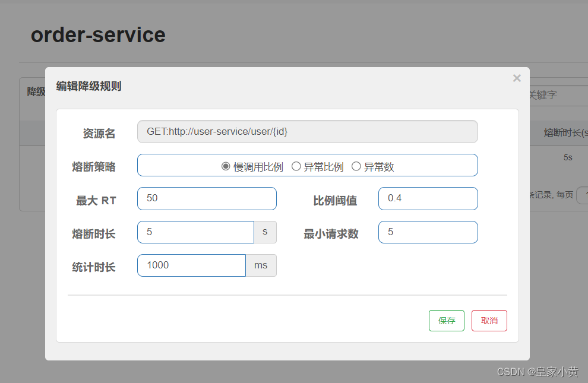Click the 保存 button
The width and height of the screenshot is (588, 383).
coord(446,321)
